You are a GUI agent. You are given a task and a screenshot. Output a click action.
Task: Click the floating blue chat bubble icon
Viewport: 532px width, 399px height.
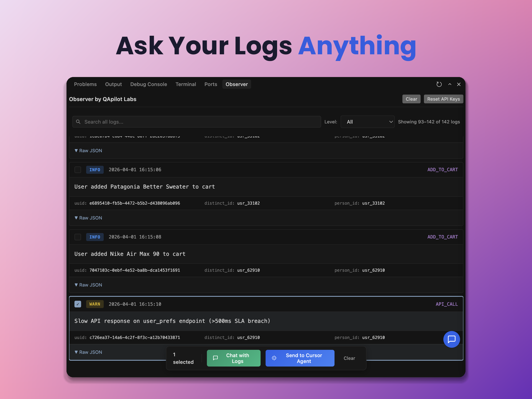[x=451, y=339]
